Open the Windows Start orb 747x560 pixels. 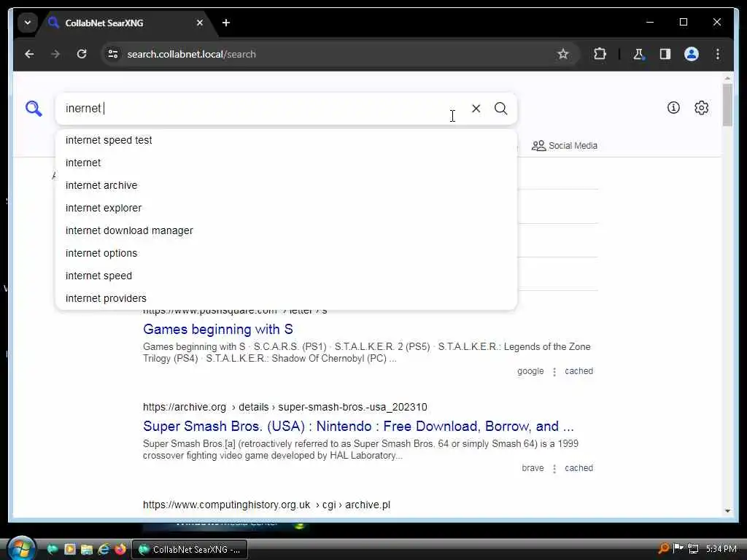coord(21,548)
